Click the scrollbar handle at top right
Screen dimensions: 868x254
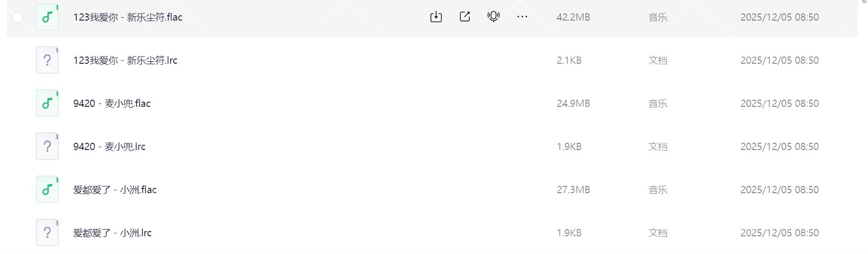(x=865, y=1)
